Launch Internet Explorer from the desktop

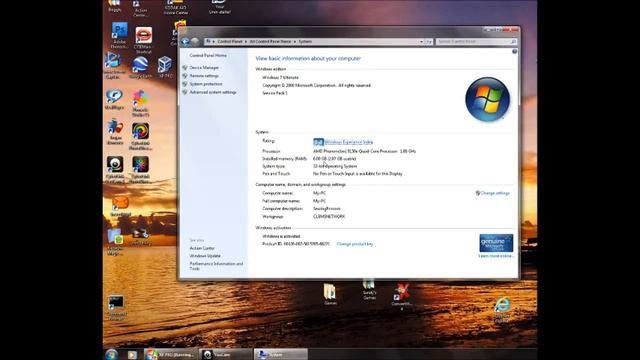pos(502,310)
